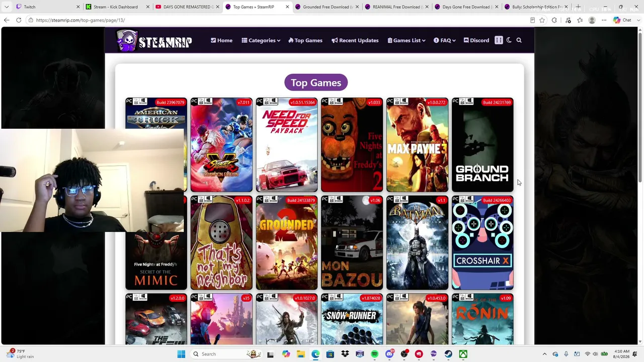Open the Batman Arkham Asylum card

pyautogui.click(x=418, y=243)
